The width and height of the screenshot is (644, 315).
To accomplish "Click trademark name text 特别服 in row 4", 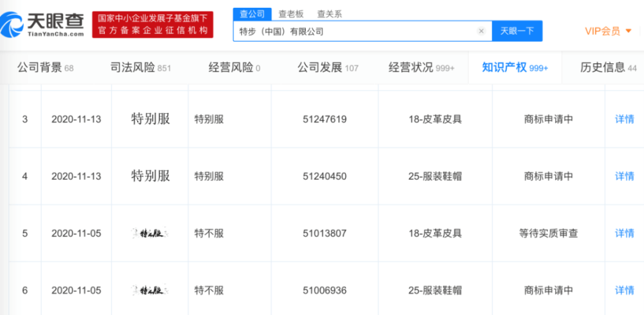I will click(209, 177).
